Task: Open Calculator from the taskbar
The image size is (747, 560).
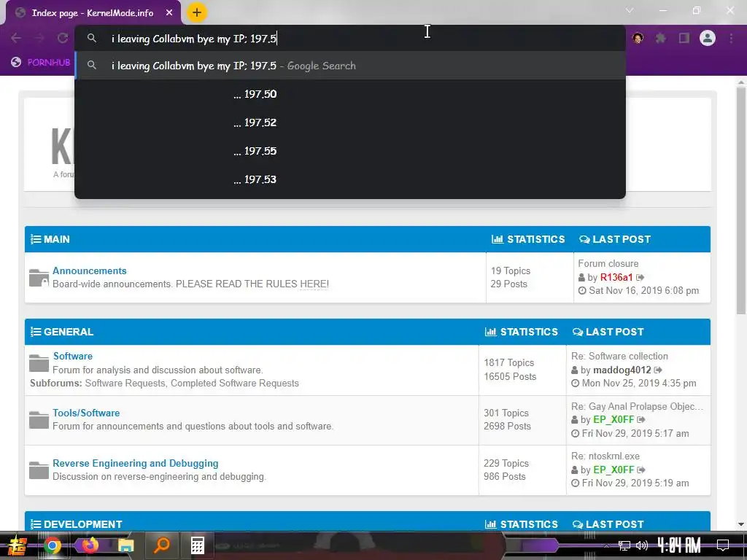Action: click(x=197, y=545)
